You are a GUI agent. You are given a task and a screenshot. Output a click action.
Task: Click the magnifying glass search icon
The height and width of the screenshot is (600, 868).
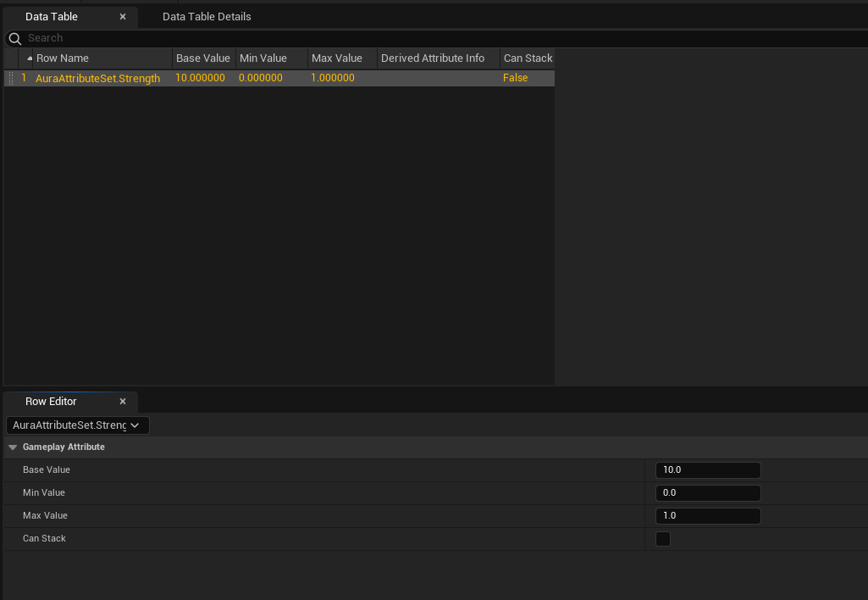tap(14, 38)
